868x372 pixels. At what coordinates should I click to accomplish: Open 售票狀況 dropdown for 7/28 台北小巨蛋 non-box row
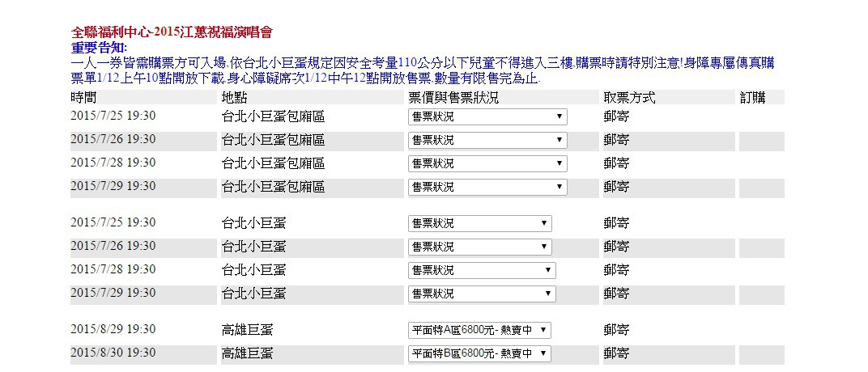482,270
